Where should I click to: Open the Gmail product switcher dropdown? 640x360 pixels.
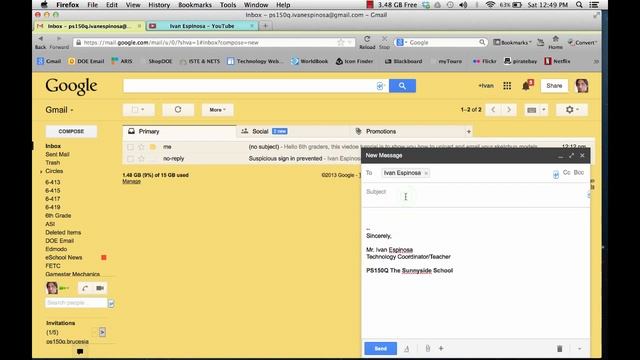pos(60,110)
